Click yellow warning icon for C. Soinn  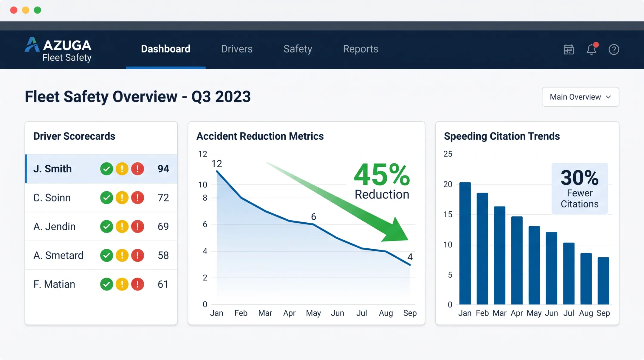(122, 198)
